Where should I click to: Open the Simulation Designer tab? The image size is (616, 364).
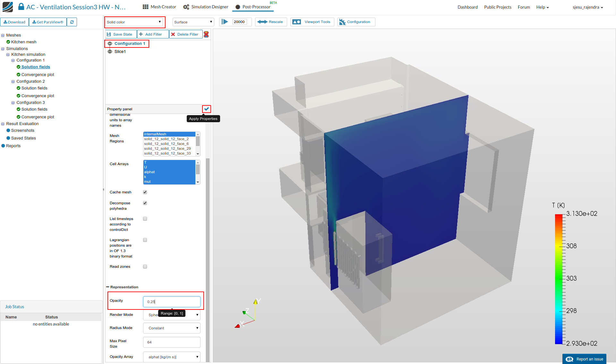click(206, 7)
